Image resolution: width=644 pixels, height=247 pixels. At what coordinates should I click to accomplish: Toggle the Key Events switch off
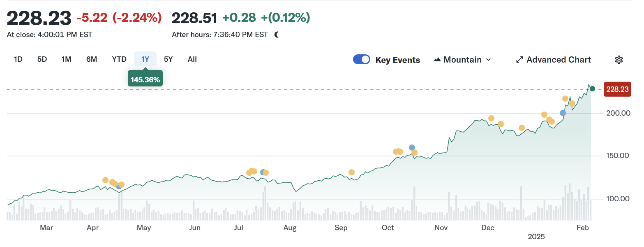point(362,60)
